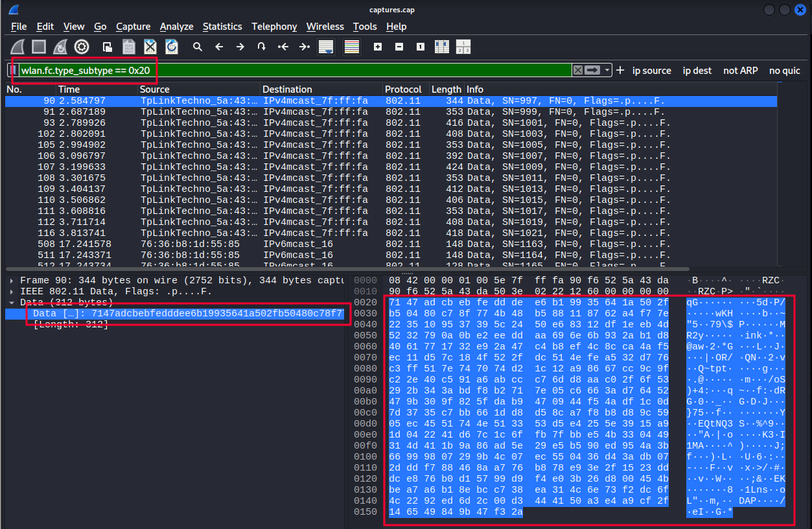Go to specified packet icon
Image resolution: width=812 pixels, height=529 pixels.
click(261, 47)
